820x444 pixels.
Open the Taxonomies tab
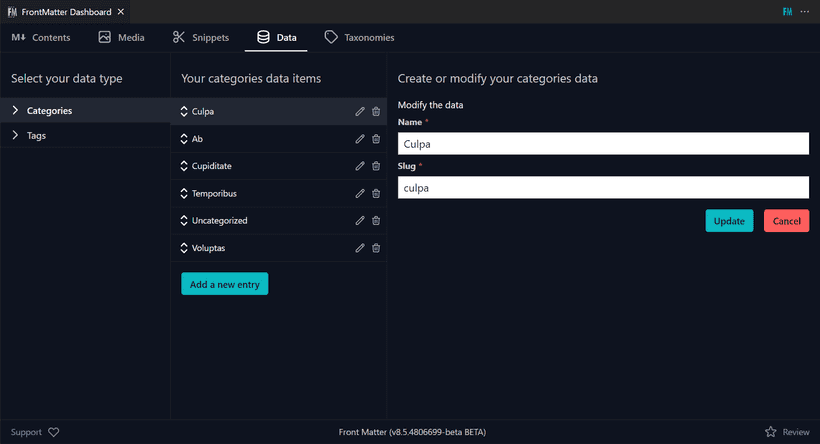coord(359,37)
